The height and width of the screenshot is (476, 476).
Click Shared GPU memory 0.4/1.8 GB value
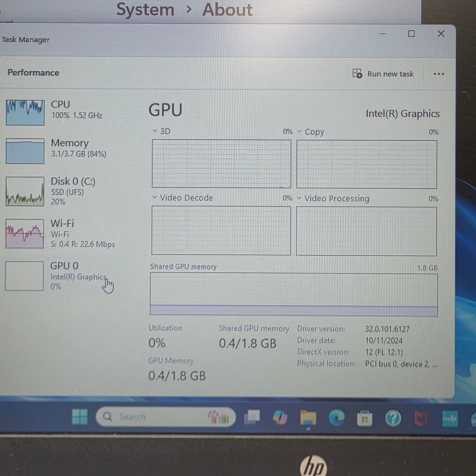click(x=247, y=343)
